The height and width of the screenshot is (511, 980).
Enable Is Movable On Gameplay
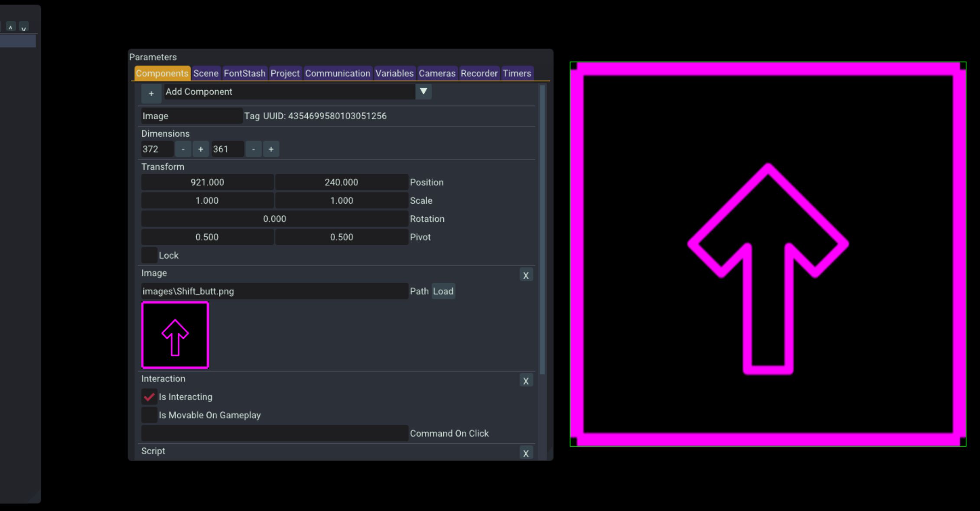click(149, 415)
